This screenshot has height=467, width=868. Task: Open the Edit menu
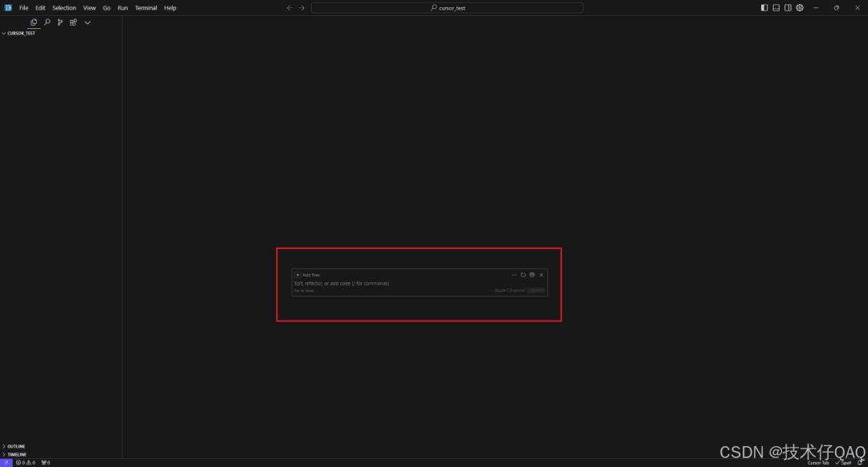pyautogui.click(x=40, y=8)
